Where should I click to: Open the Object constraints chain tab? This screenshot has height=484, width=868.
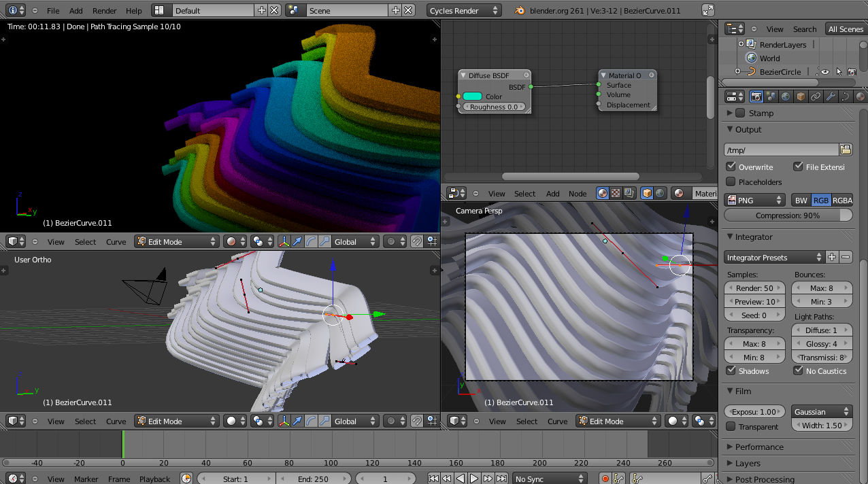click(816, 97)
